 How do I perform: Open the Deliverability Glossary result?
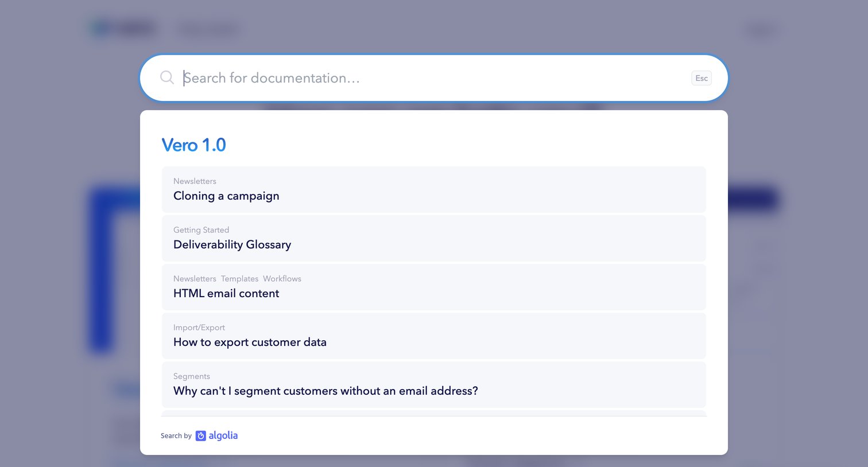point(434,238)
